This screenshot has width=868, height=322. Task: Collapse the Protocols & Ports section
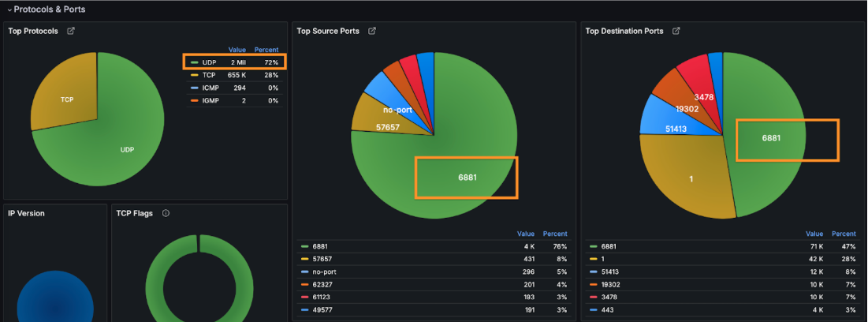pos(9,9)
